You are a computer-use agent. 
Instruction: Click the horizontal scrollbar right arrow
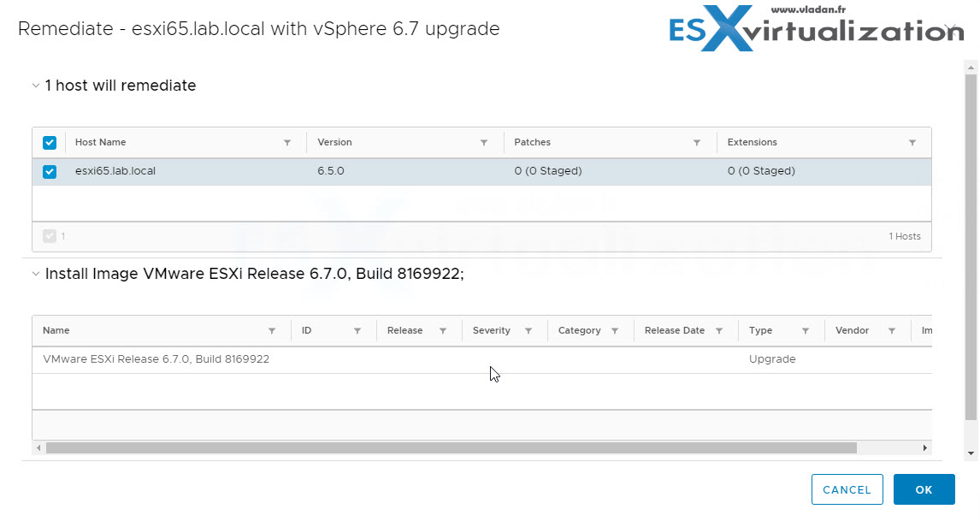[x=925, y=447]
